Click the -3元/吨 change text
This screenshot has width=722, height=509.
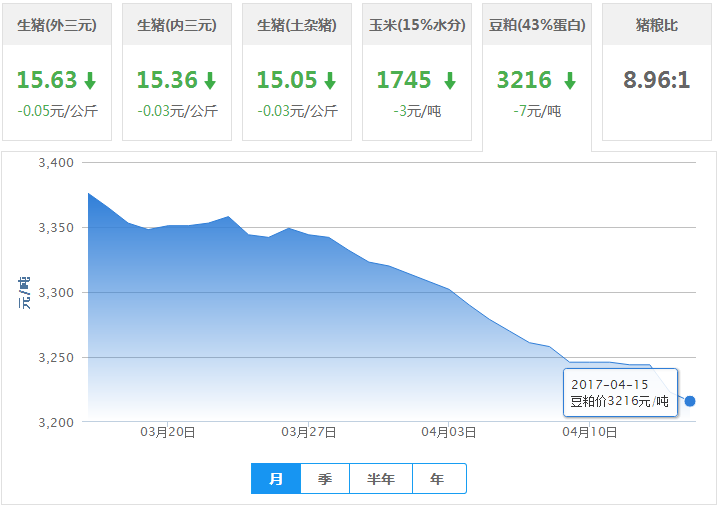click(x=417, y=111)
